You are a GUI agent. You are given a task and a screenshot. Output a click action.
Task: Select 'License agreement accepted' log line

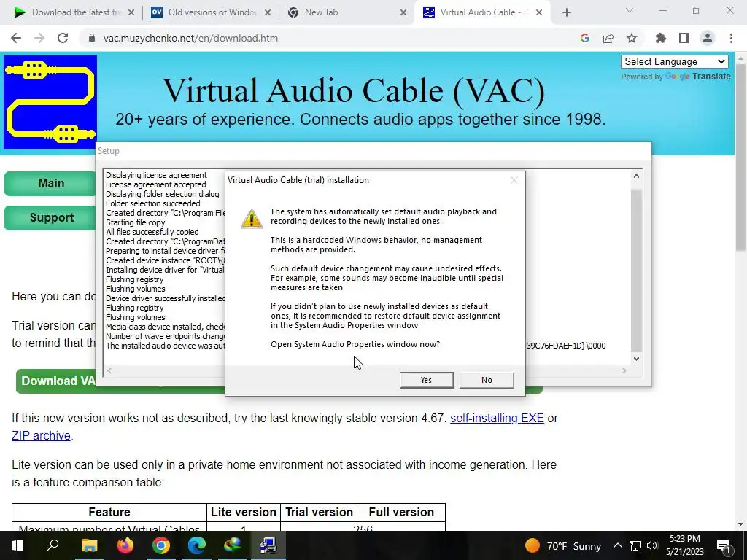pyautogui.click(x=156, y=184)
